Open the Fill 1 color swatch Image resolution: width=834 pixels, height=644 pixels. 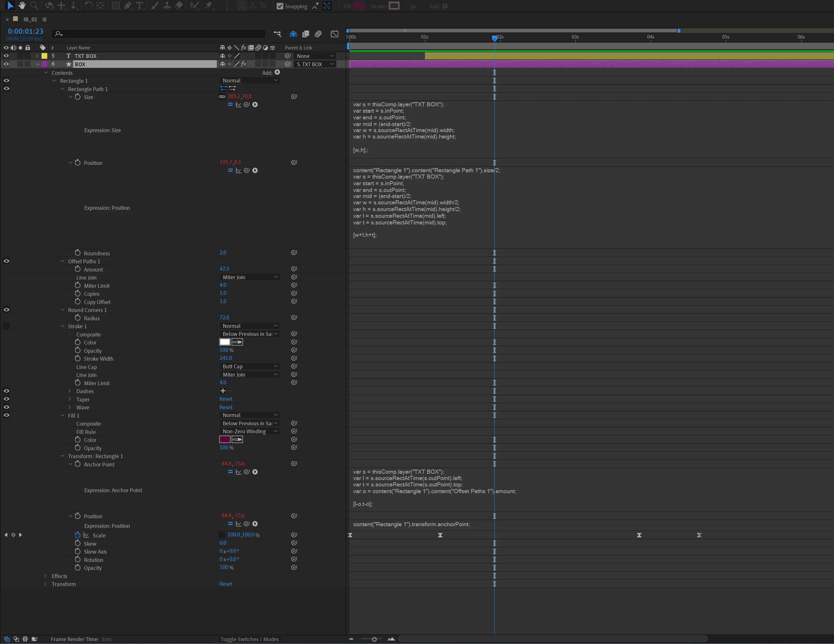(x=224, y=439)
